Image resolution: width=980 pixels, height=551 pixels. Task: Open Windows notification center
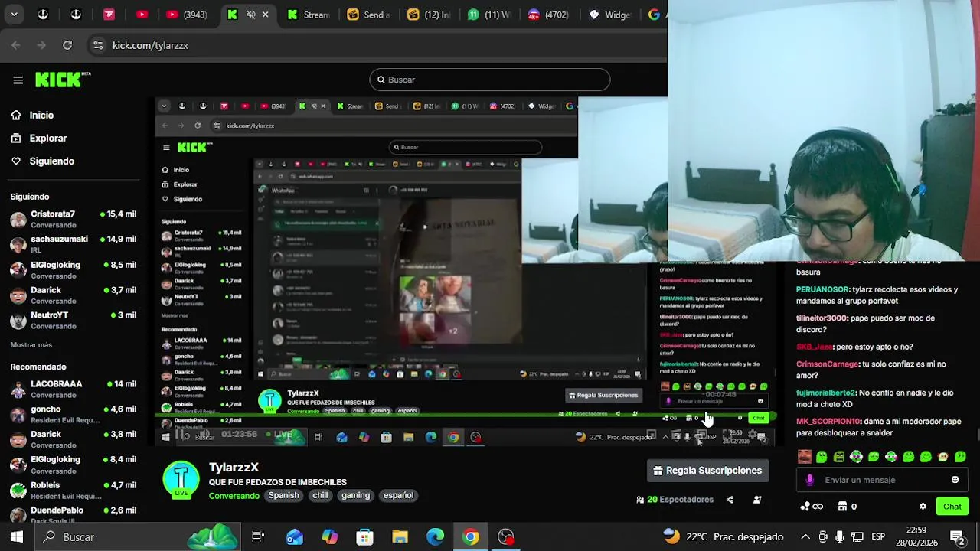(957, 537)
